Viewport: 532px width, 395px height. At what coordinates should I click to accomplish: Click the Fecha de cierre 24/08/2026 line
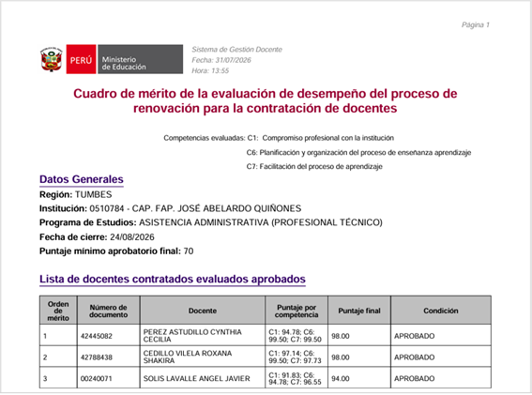(x=97, y=236)
